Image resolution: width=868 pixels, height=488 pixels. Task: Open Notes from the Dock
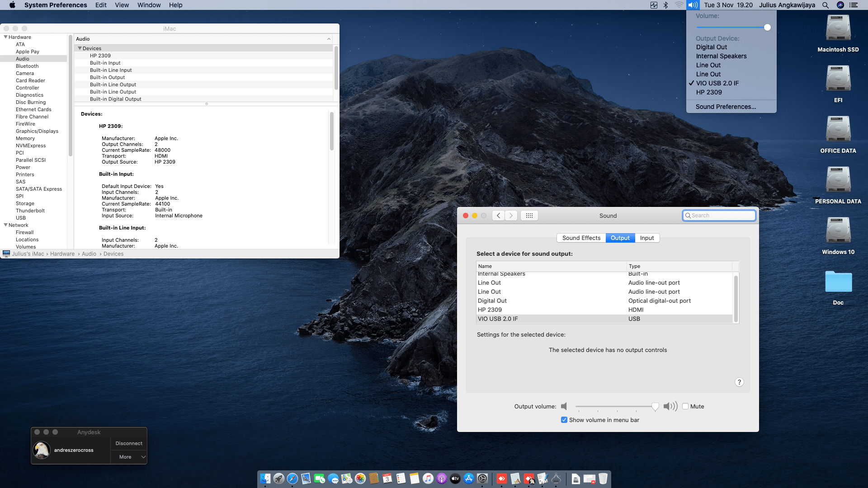[x=415, y=479]
